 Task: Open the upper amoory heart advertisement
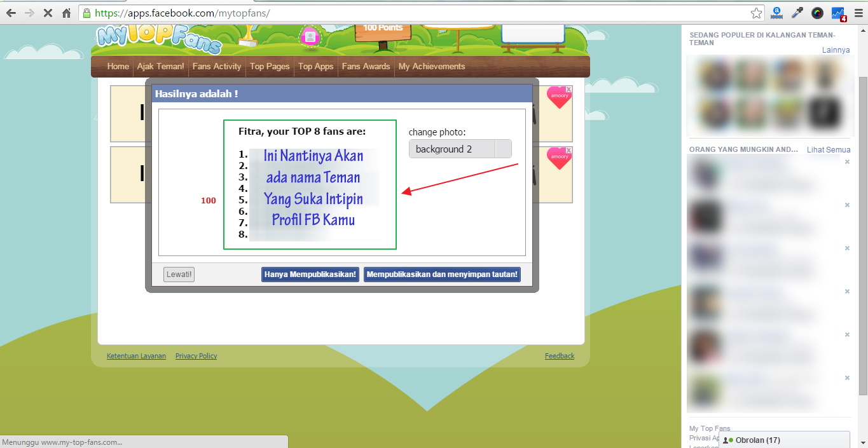click(x=558, y=98)
